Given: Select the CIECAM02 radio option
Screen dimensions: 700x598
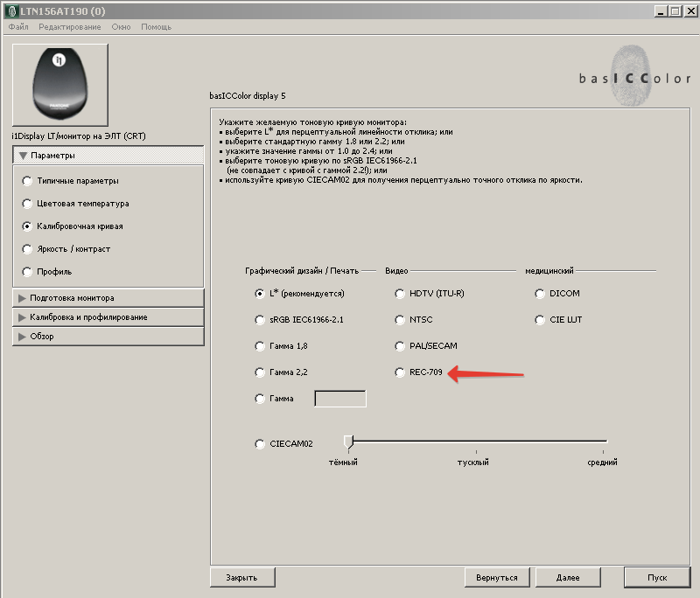Looking at the screenshot, I should tap(259, 444).
